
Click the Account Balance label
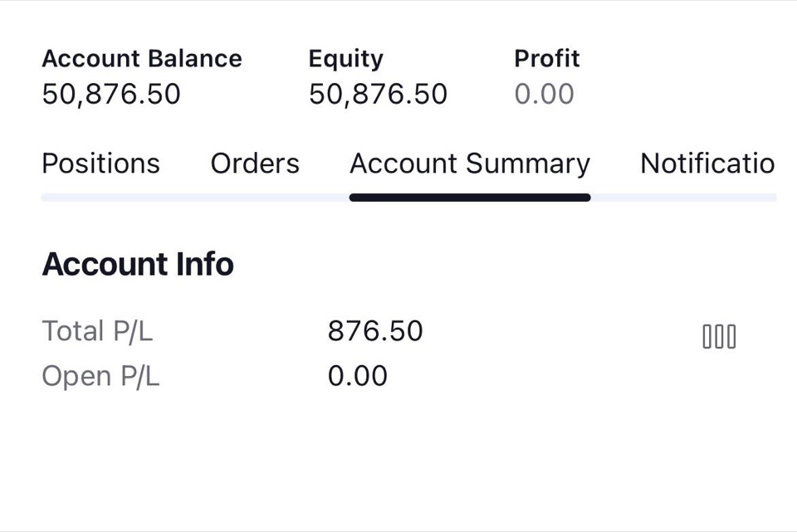coord(142,58)
